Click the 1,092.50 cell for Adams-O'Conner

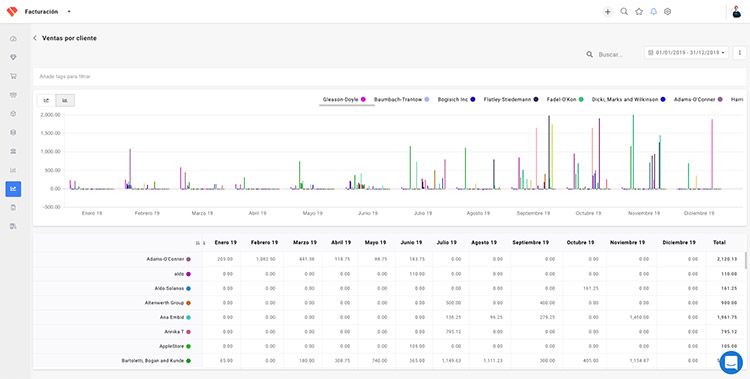click(x=267, y=259)
